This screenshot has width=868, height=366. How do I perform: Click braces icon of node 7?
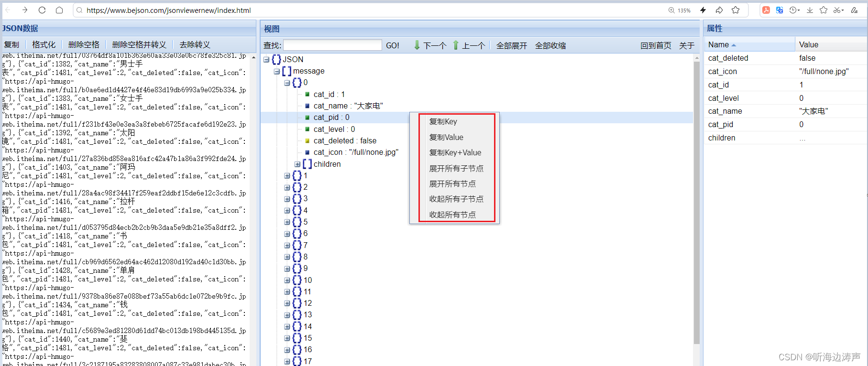click(x=297, y=246)
